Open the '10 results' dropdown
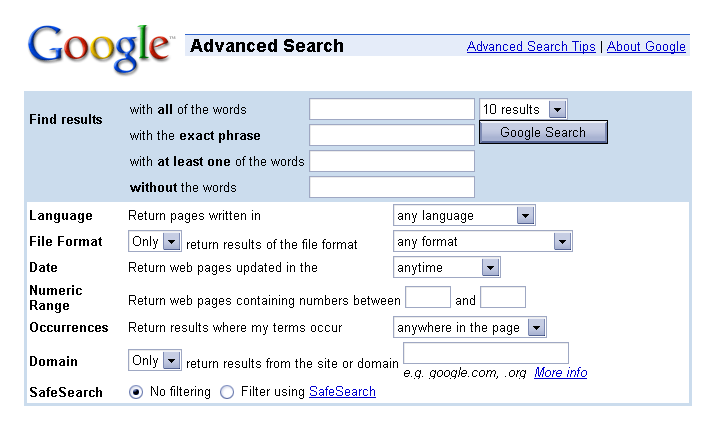This screenshot has width=723, height=421. [523, 109]
